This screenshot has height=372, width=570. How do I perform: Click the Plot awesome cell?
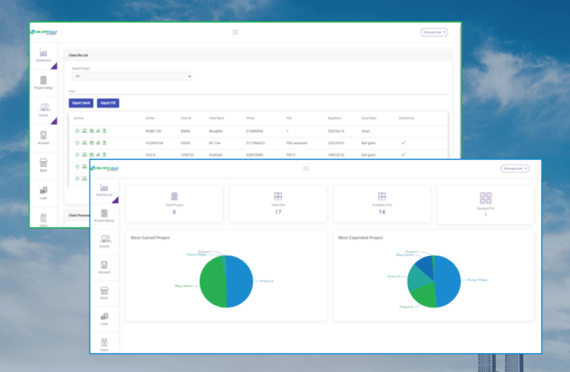297,143
